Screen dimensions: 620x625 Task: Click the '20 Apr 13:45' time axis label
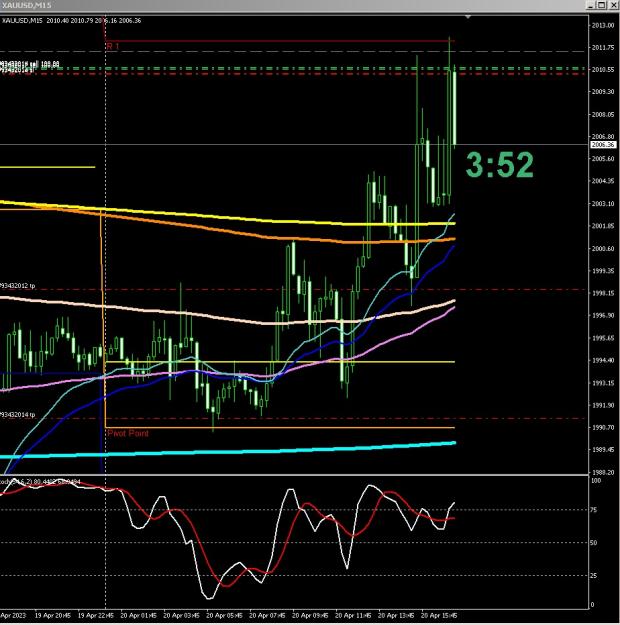396,615
